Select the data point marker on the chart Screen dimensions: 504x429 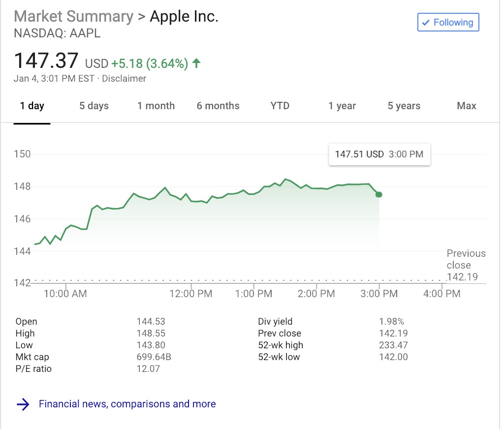pyautogui.click(x=378, y=195)
